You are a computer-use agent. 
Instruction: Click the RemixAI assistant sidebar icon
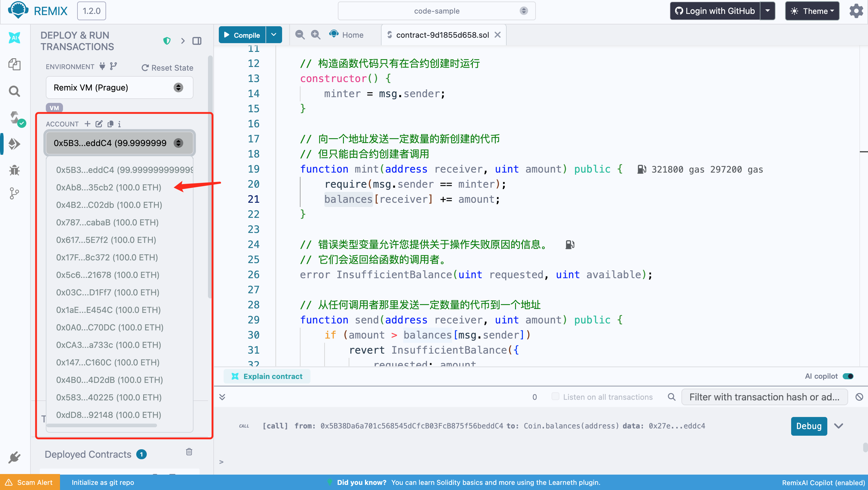coord(14,38)
